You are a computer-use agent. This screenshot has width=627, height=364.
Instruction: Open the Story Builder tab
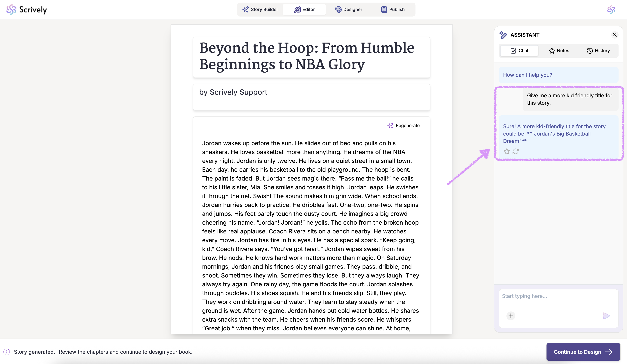[260, 9]
